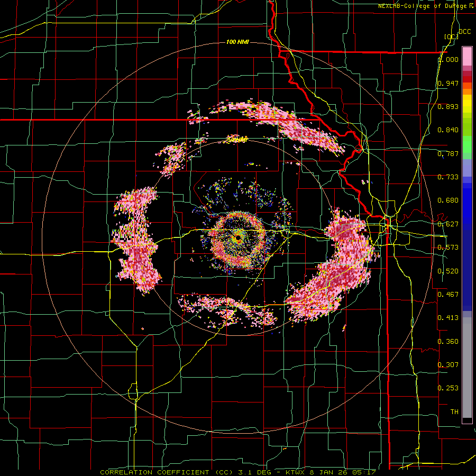This screenshot has height=476, width=476.
Task: Pick the light pink color bar segment
Action: [x=467, y=57]
